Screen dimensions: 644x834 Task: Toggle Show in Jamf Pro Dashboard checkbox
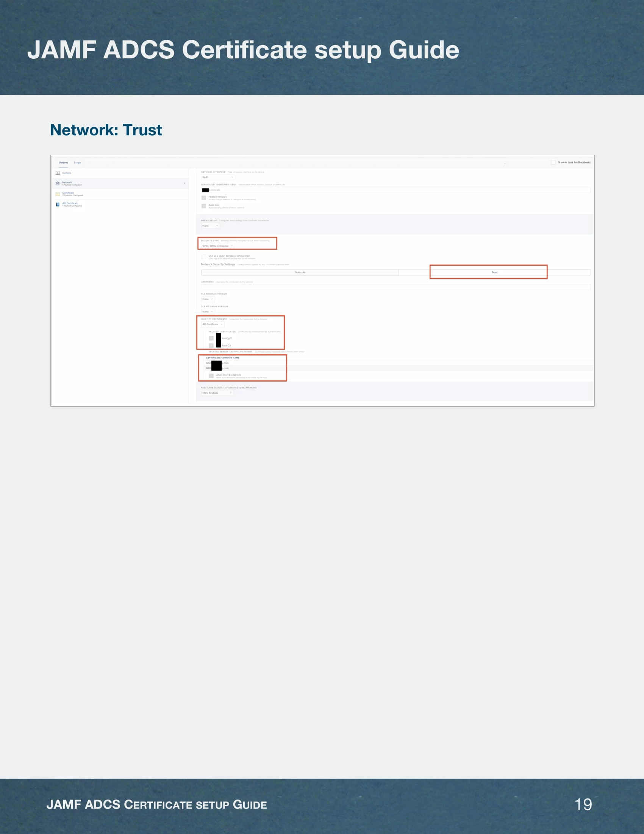click(x=553, y=162)
